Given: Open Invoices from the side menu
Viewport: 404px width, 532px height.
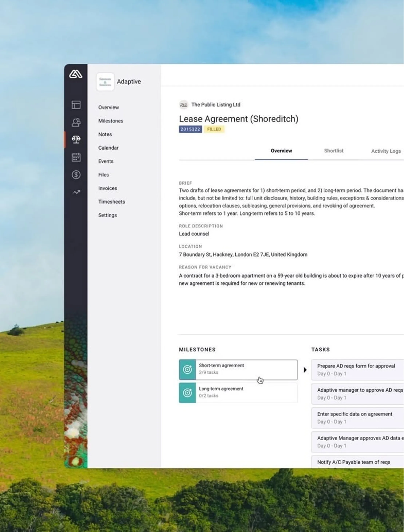Looking at the screenshot, I should [x=108, y=188].
